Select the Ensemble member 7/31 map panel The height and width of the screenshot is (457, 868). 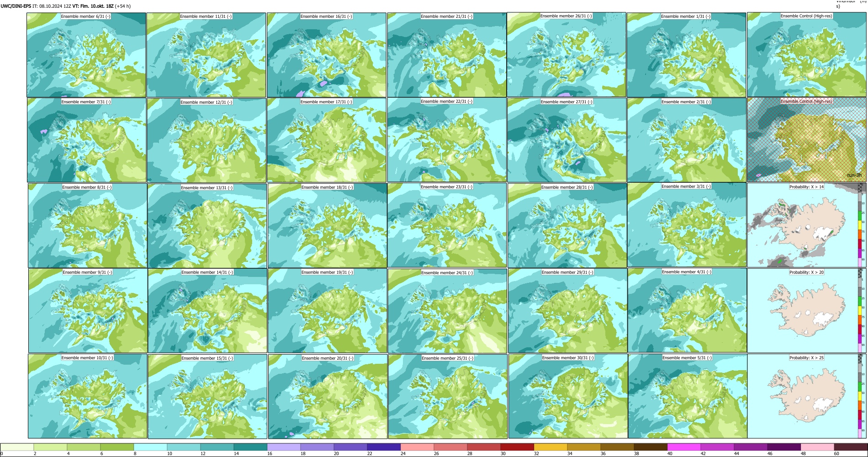click(87, 140)
